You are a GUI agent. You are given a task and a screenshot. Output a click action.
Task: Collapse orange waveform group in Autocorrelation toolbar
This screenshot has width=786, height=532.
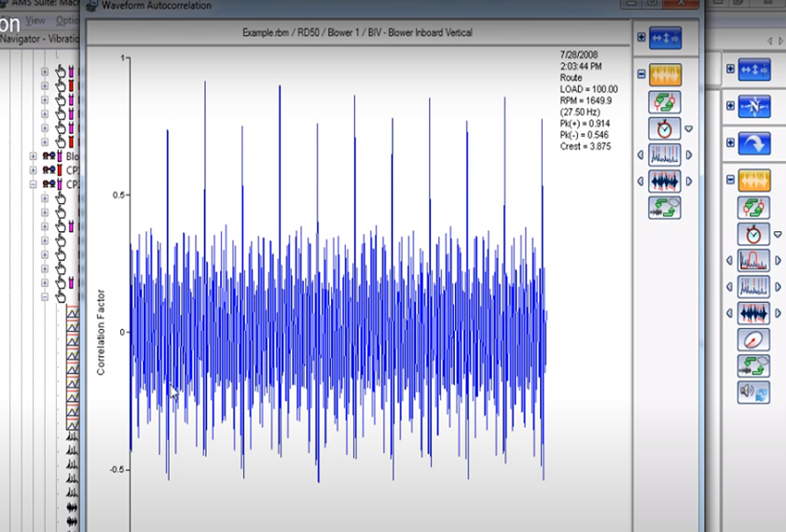coord(641,75)
